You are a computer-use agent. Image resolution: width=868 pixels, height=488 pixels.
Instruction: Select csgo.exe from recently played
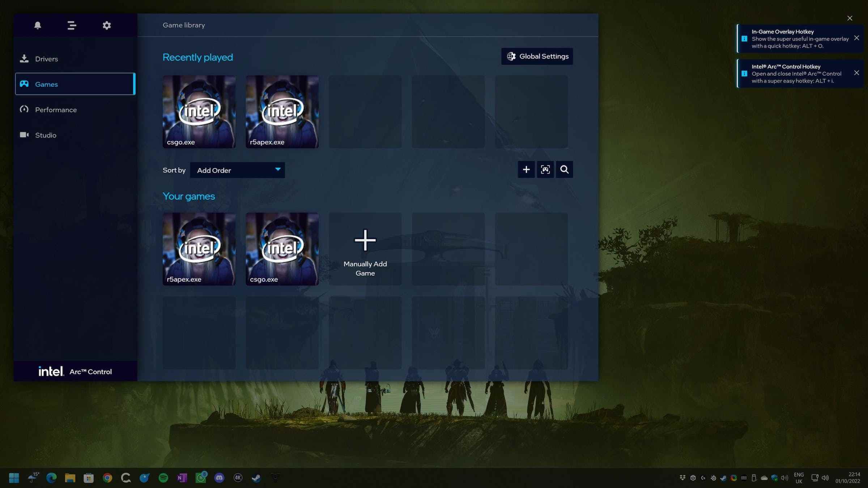[x=199, y=111]
